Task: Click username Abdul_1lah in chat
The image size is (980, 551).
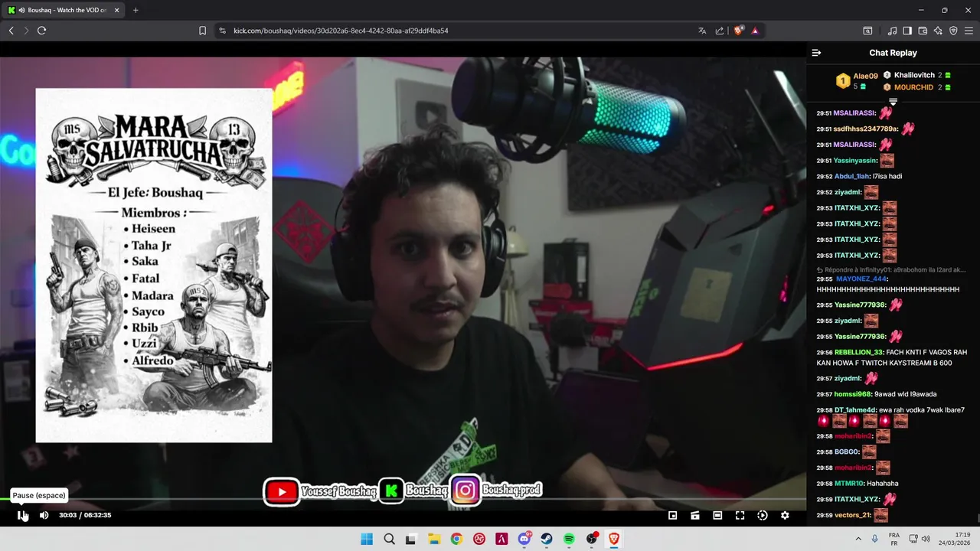Action: click(851, 176)
